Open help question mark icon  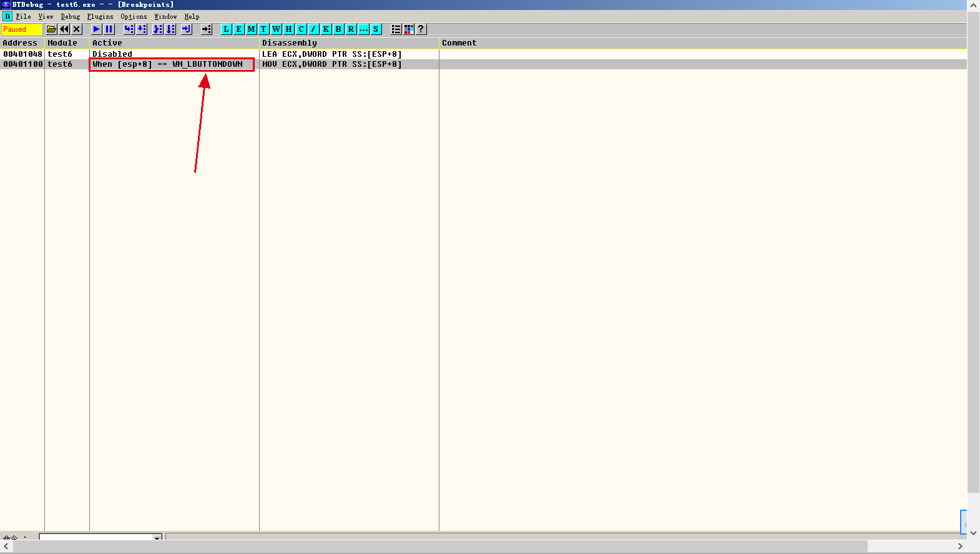click(421, 29)
